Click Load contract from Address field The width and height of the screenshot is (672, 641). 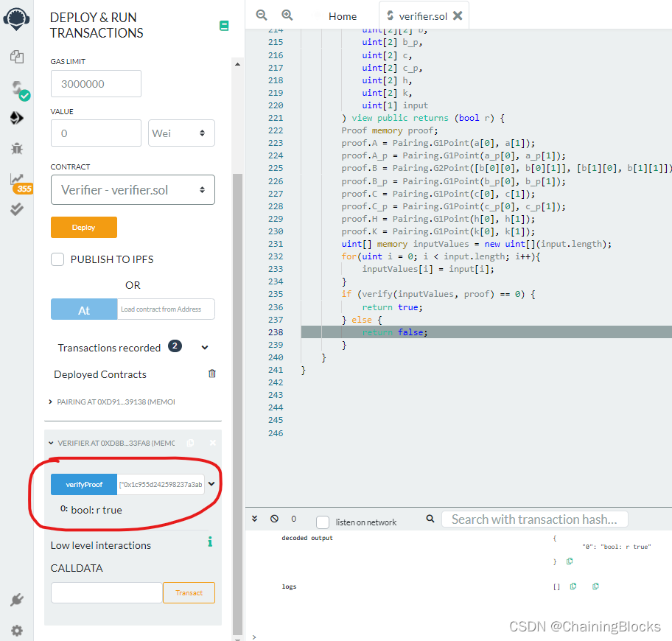pos(166,309)
